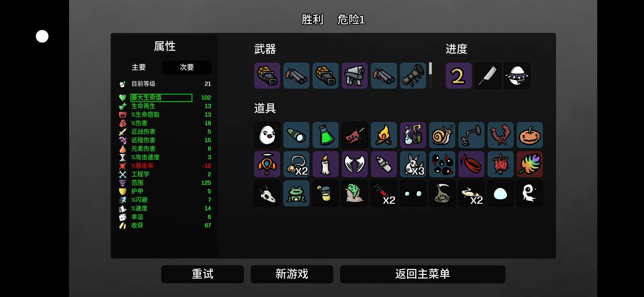Viewport: 644px width, 297px height.
Task: Click the spiked helmet character progress icon
Action: pos(517,76)
